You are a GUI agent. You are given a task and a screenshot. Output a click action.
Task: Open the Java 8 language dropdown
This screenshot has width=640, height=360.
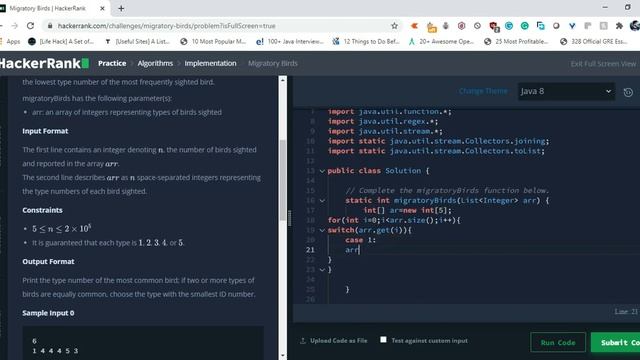click(566, 91)
